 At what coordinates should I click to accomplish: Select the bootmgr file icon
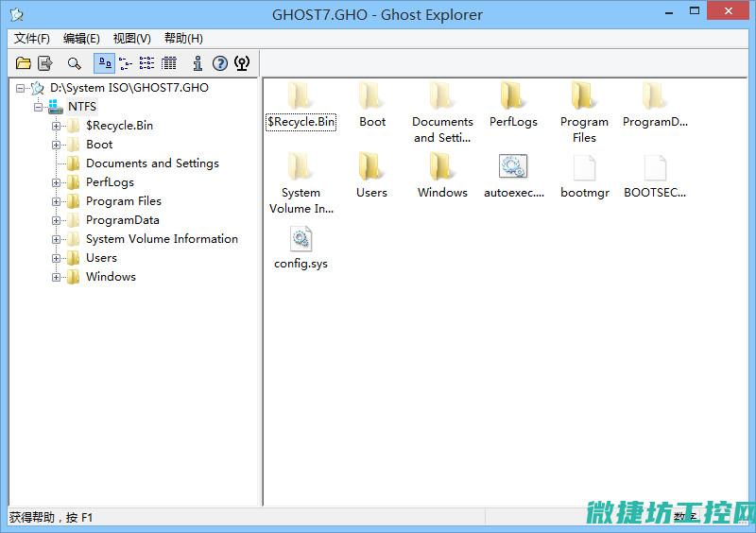point(584,167)
